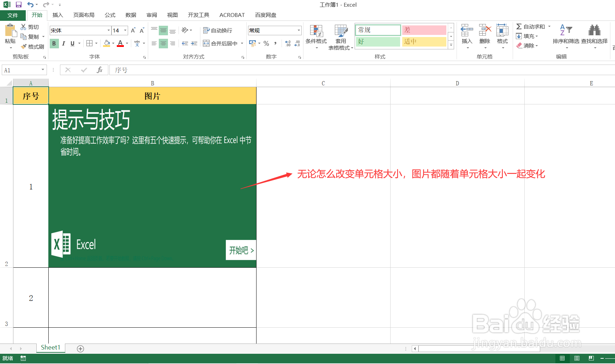The width and height of the screenshot is (615, 364).
Task: Switch to the ACROBAT tab
Action: [232, 15]
